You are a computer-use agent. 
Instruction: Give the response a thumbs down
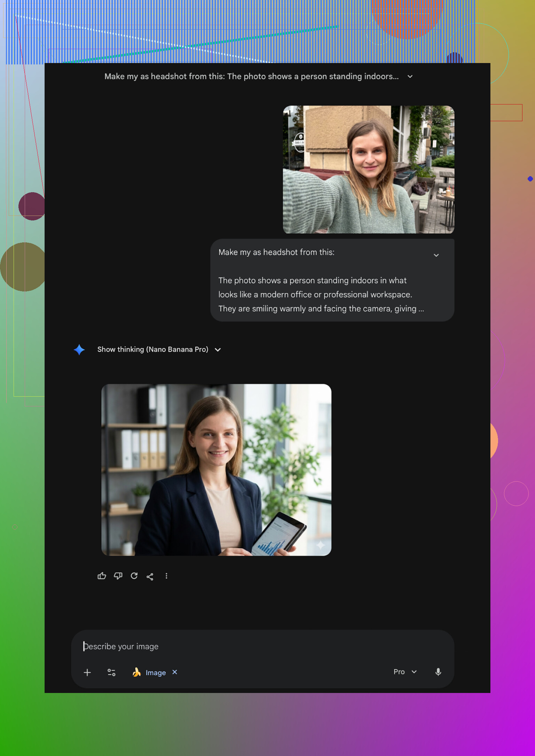118,576
